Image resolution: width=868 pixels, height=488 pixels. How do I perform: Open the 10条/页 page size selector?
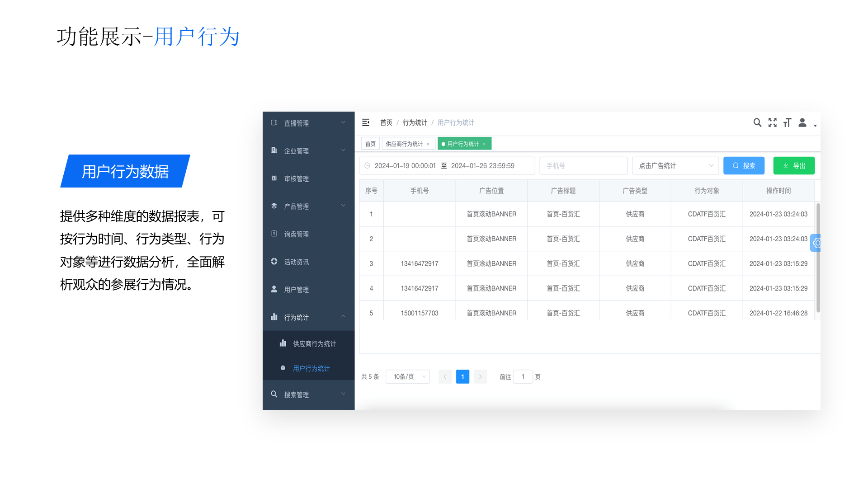(407, 376)
